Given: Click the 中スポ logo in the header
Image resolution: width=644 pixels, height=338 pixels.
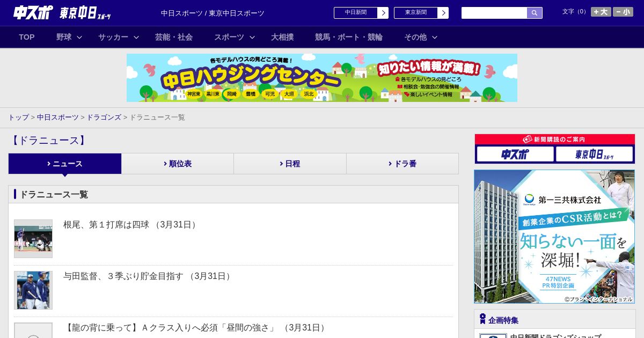Looking at the screenshot, I should 33,12.
